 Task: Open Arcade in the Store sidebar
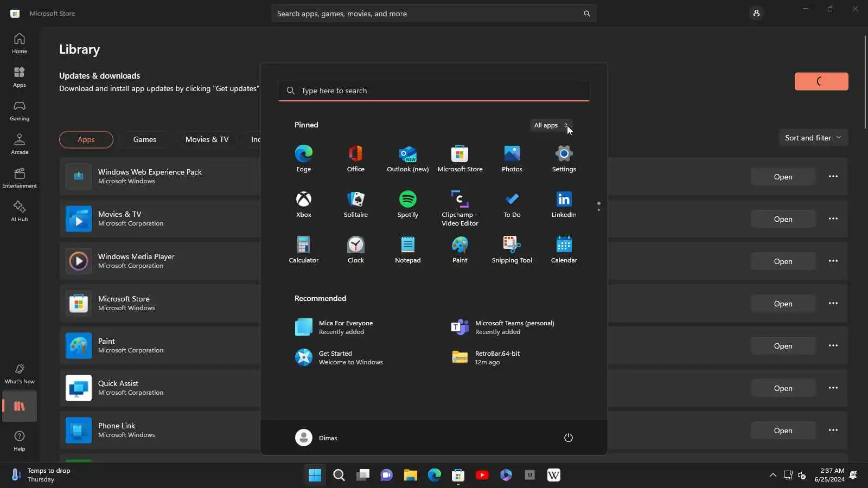coord(20,144)
